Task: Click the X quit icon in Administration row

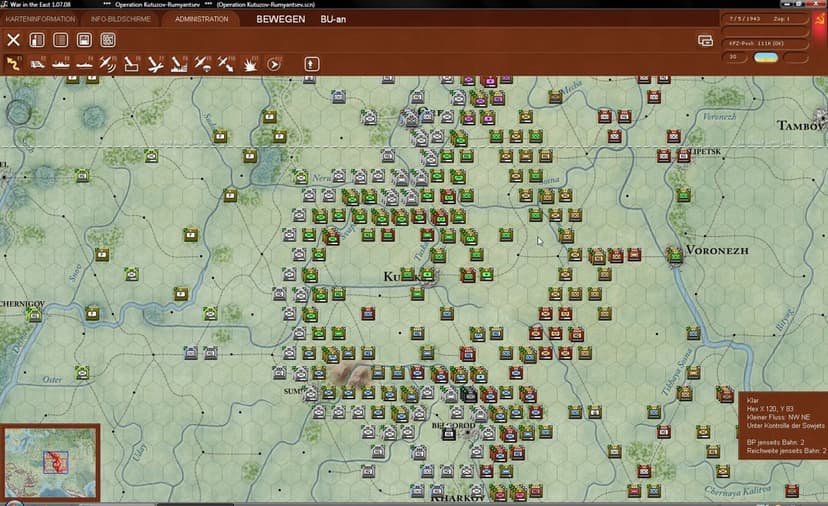Action: [x=13, y=40]
